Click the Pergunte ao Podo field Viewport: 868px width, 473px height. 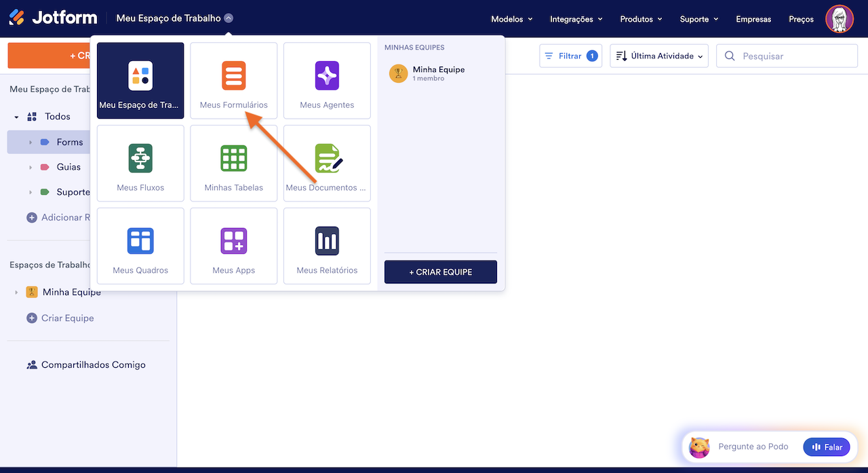[753, 447]
